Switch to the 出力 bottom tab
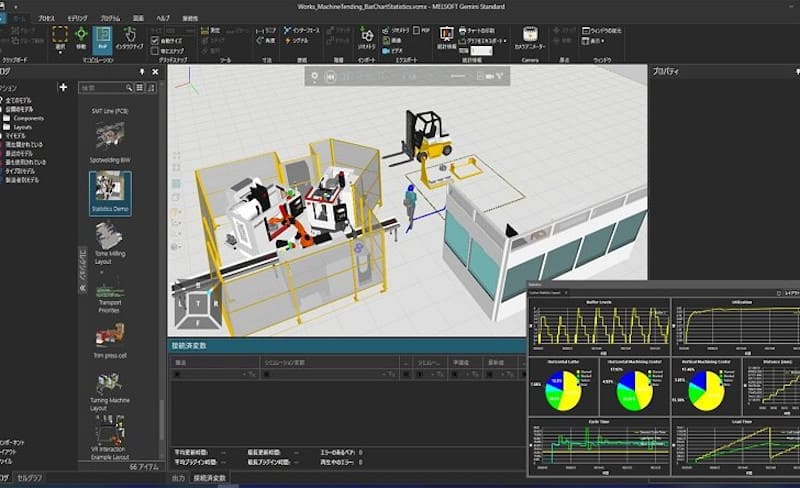Viewport: 800px width, 488px height. (x=178, y=478)
